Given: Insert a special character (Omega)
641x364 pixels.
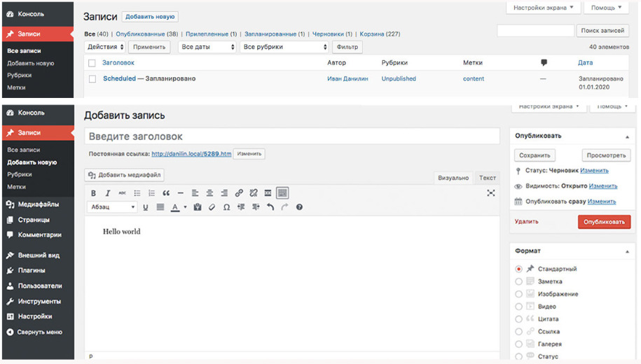Looking at the screenshot, I should click(x=226, y=207).
